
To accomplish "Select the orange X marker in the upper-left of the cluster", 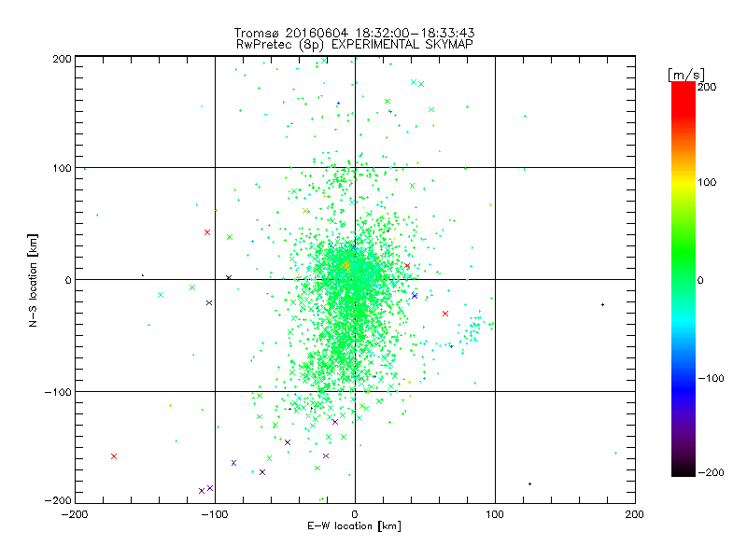I will pyautogui.click(x=305, y=211).
